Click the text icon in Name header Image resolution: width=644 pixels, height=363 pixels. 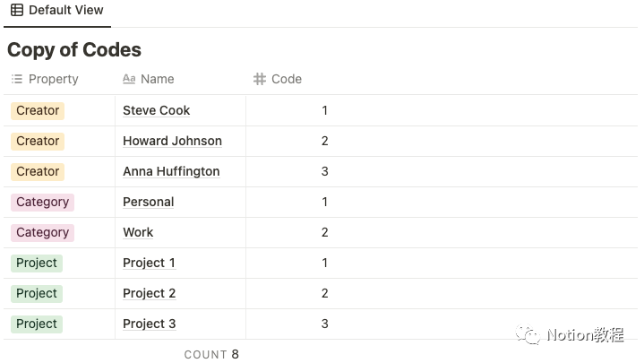pos(129,79)
